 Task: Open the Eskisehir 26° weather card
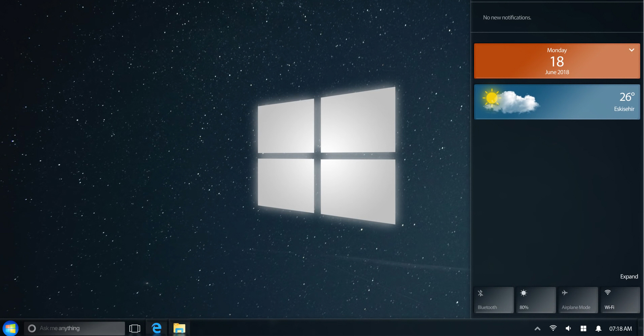557,102
